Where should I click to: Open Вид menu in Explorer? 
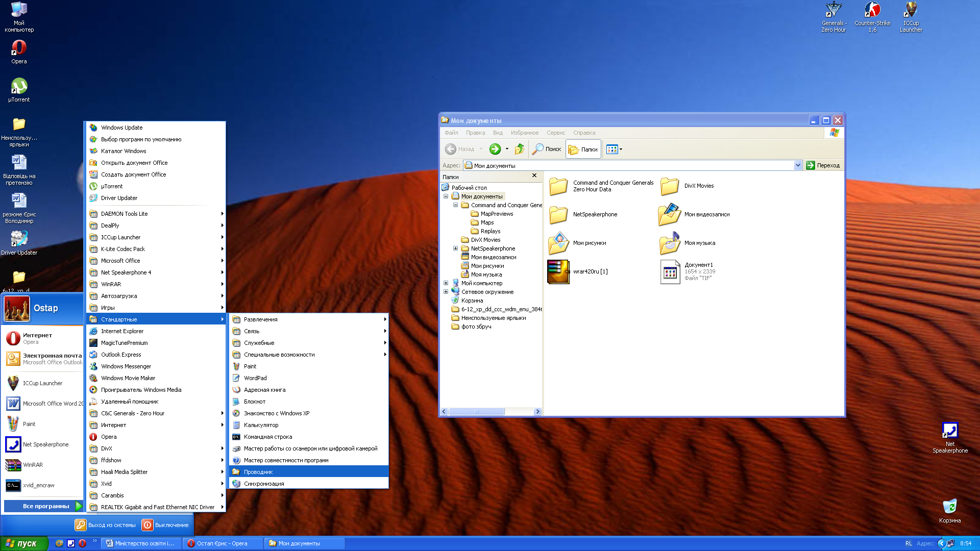498,133
